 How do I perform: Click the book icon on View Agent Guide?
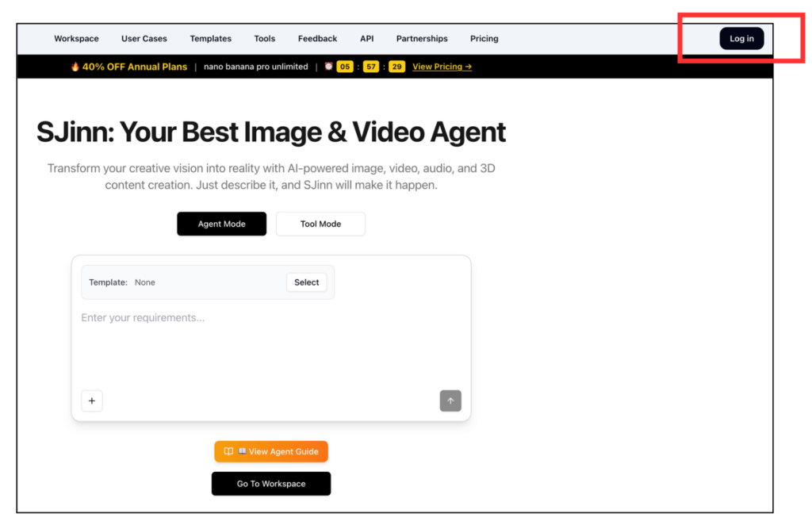click(x=228, y=451)
